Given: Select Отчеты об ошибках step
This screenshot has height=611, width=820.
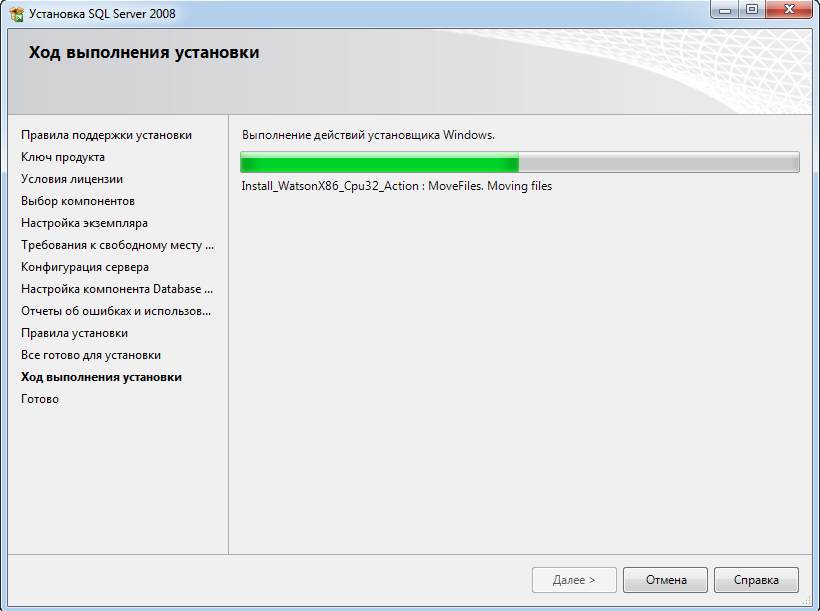Looking at the screenshot, I should (x=116, y=311).
